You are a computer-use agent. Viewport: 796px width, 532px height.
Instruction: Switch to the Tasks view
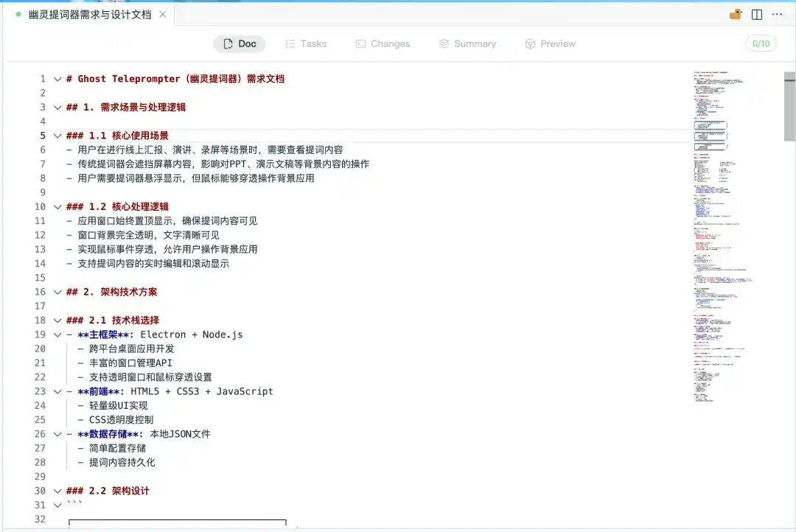306,43
